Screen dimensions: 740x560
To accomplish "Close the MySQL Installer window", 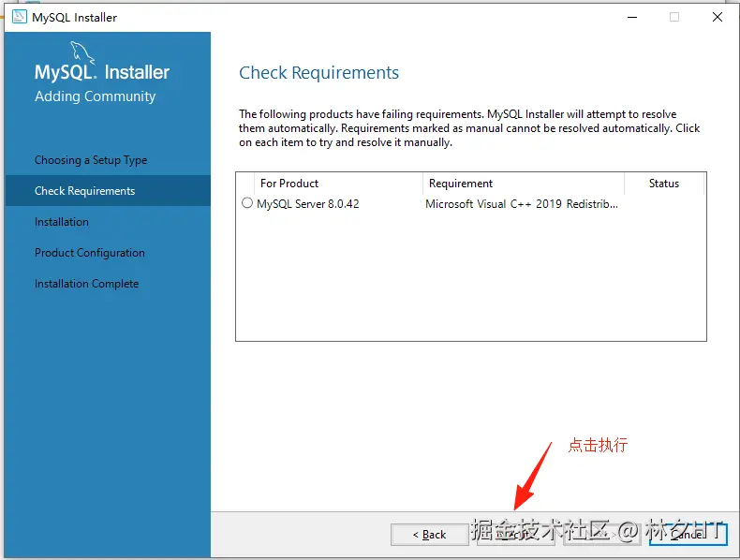I will point(718,17).
